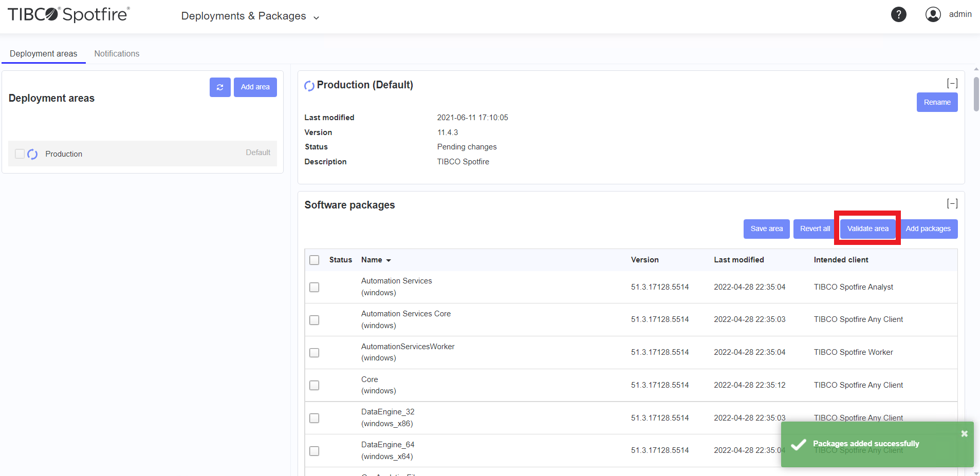Check the Automation Services Core checkbox
Image resolution: width=980 pixels, height=476 pixels.
(315, 320)
